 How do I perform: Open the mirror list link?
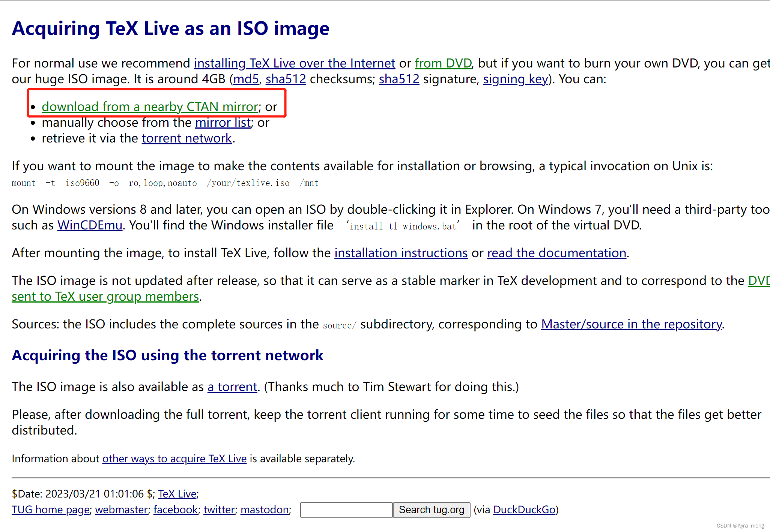[x=223, y=123]
